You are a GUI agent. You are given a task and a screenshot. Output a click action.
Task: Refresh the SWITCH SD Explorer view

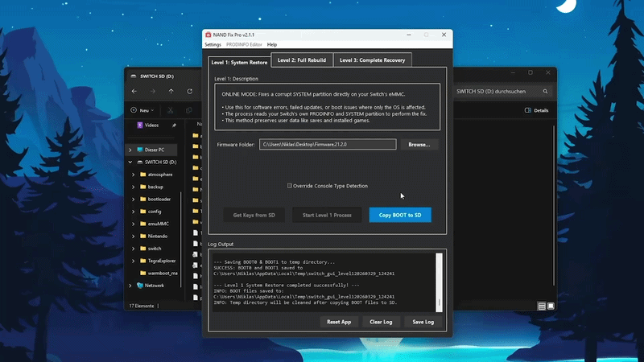(190, 91)
